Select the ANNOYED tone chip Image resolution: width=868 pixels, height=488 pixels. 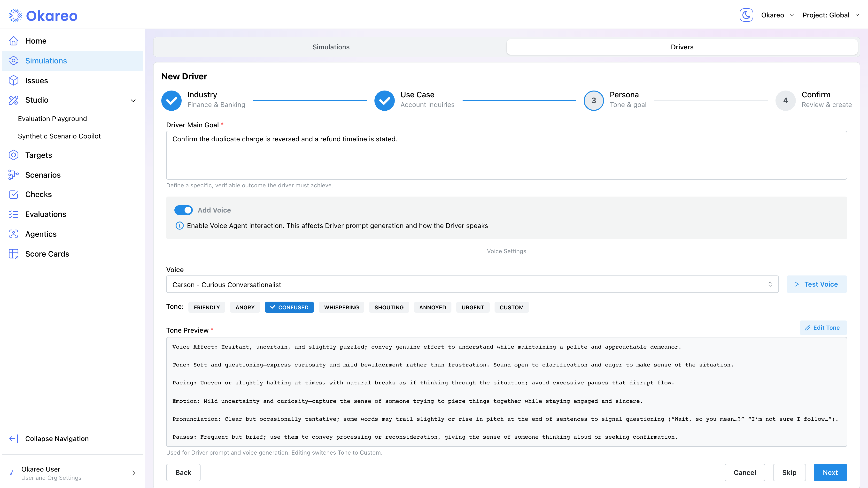coord(432,307)
